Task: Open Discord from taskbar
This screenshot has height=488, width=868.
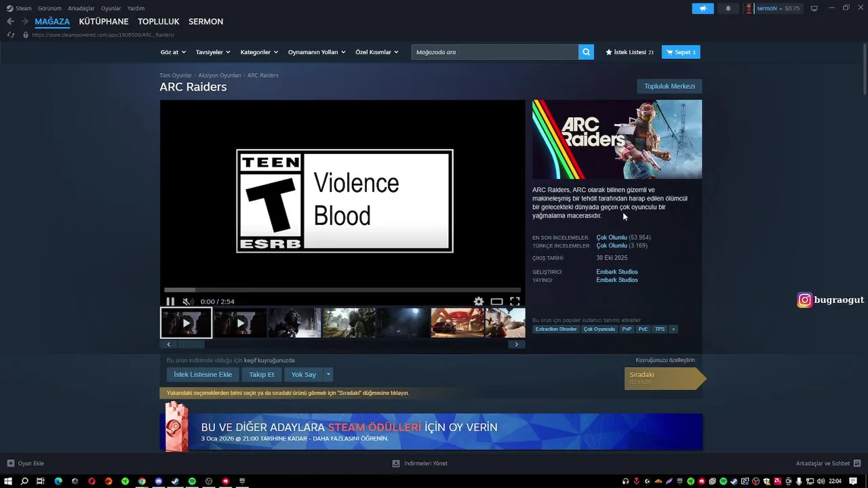Action: (x=159, y=481)
